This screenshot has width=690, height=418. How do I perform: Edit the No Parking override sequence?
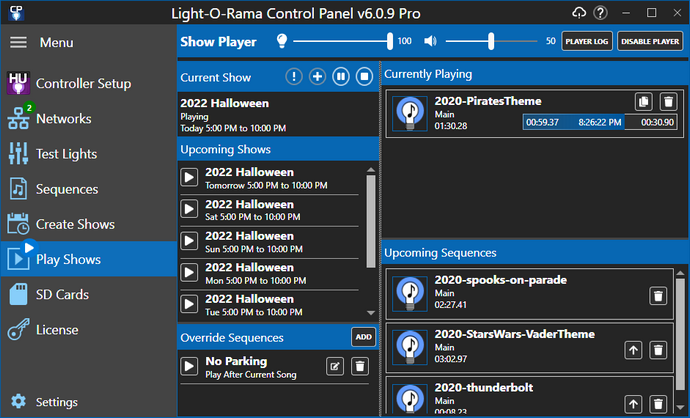(x=335, y=366)
